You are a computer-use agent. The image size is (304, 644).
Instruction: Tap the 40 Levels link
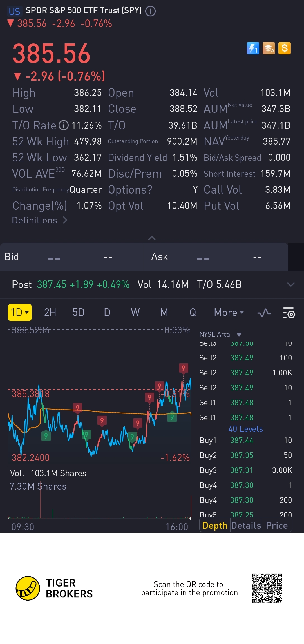[245, 429]
